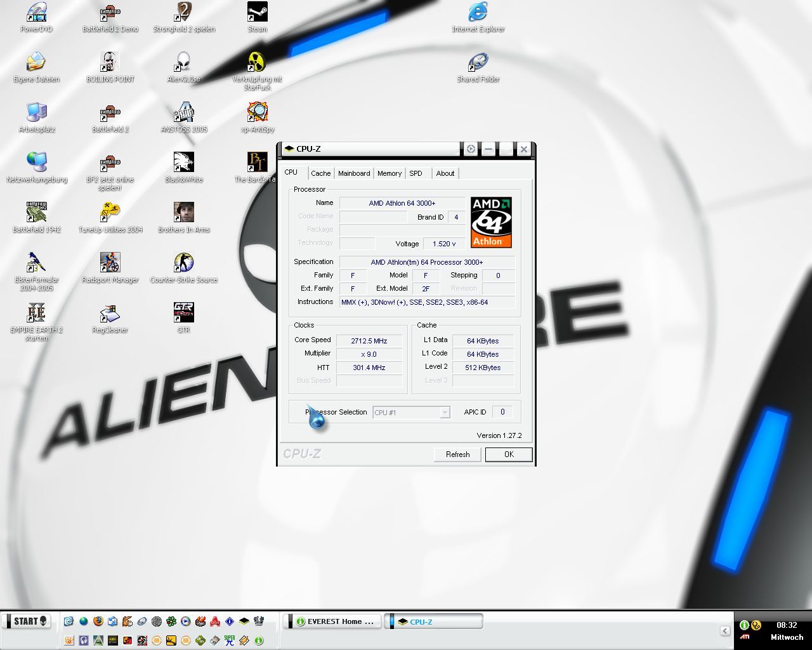
Task: Open the SPD tab
Action: pyautogui.click(x=416, y=173)
